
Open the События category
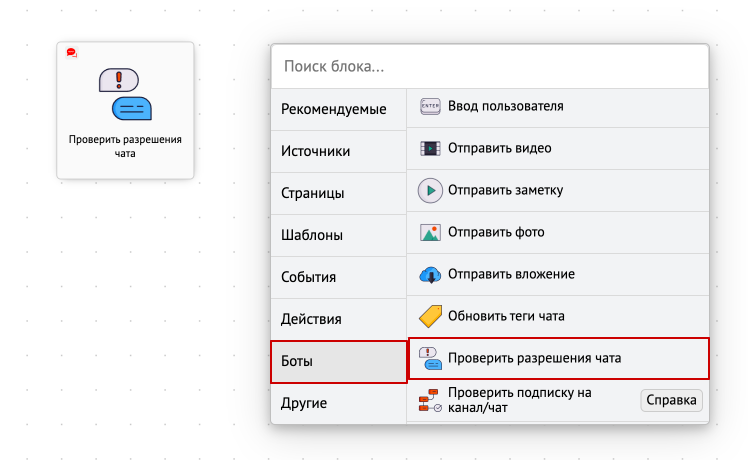[x=339, y=277]
